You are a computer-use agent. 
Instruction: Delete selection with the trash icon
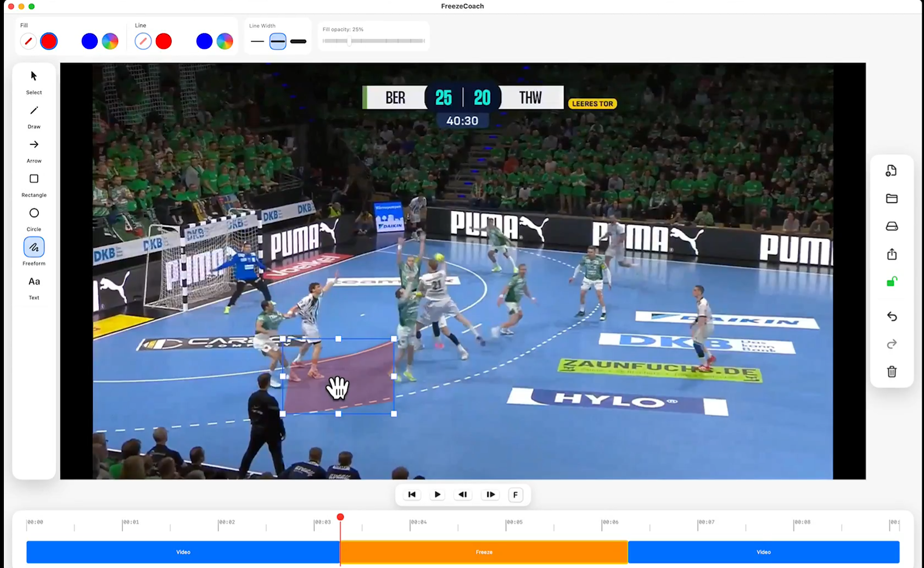click(x=892, y=372)
